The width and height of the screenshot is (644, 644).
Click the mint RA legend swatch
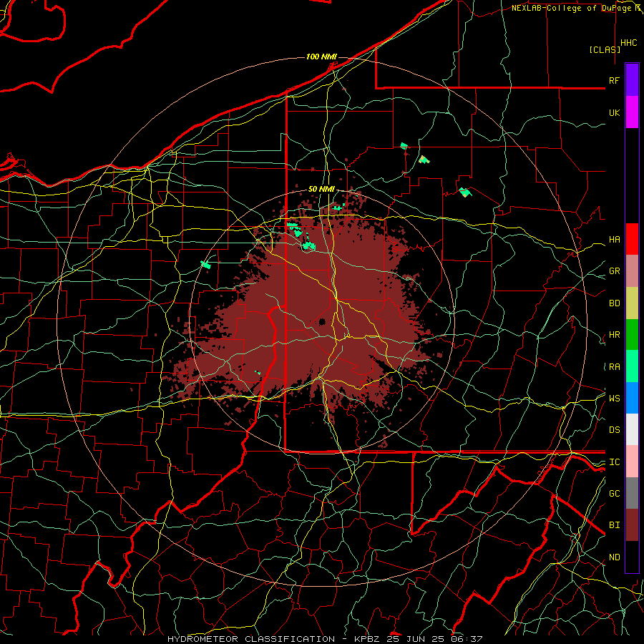[632, 366]
